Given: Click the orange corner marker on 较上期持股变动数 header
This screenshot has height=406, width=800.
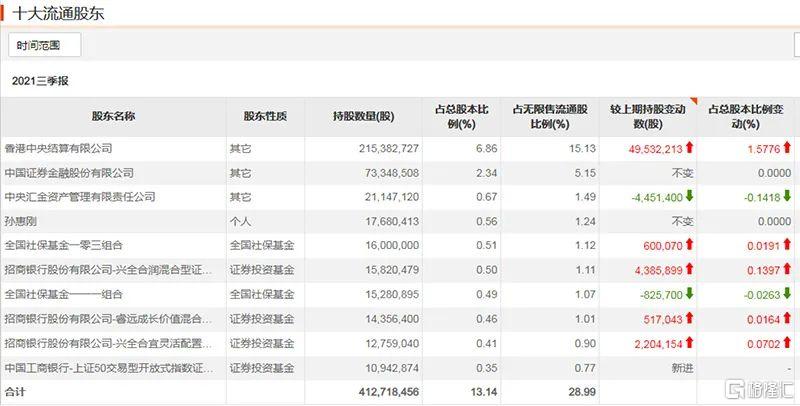Looking at the screenshot, I should pos(693,100).
